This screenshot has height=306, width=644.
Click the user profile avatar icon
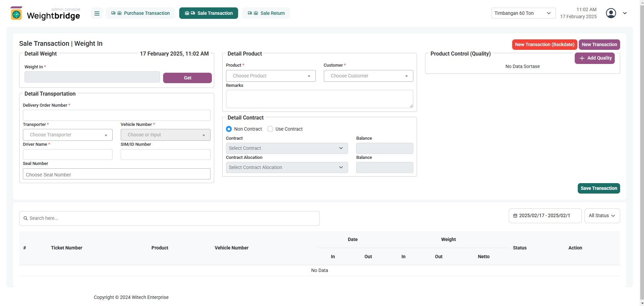611,13
